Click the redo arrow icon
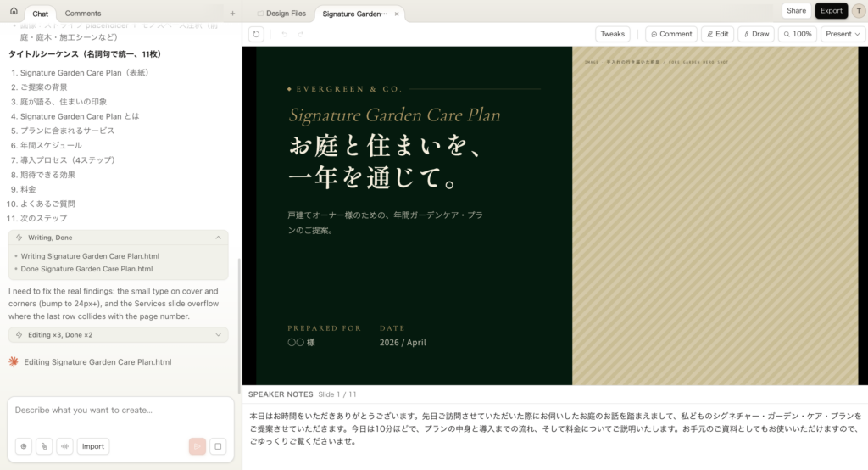Screen dimensions: 868x470 pos(299,34)
